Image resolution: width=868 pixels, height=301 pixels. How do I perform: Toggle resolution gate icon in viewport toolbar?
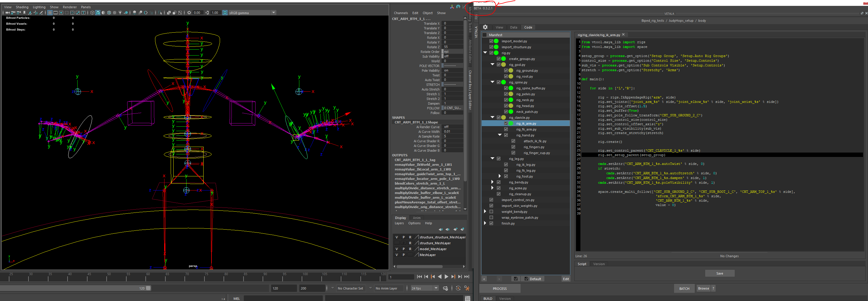coord(61,13)
